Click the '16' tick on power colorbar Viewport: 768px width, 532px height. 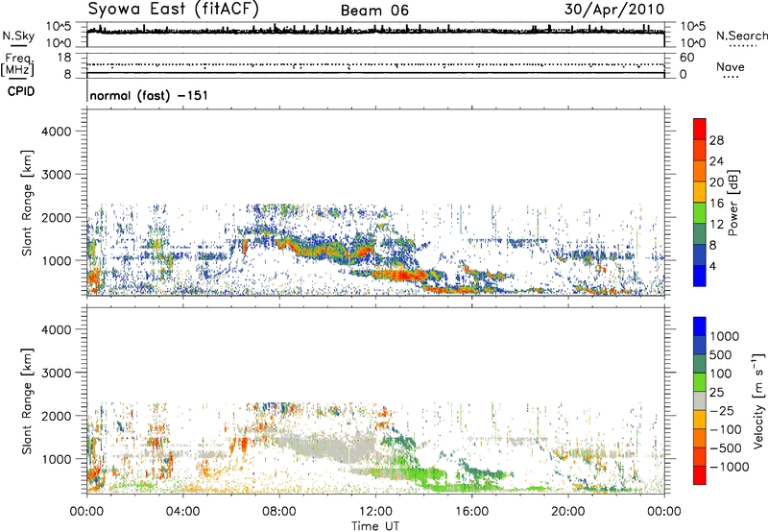[x=716, y=204]
